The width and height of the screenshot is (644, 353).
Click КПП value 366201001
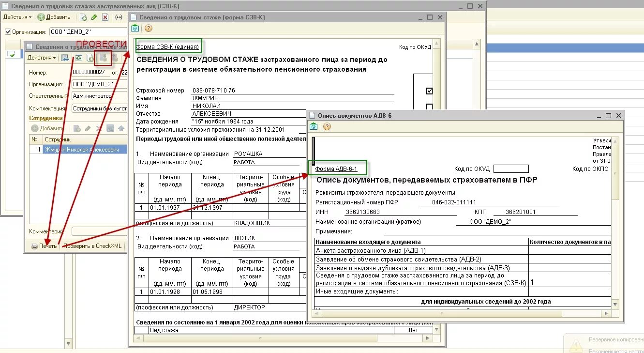click(521, 212)
